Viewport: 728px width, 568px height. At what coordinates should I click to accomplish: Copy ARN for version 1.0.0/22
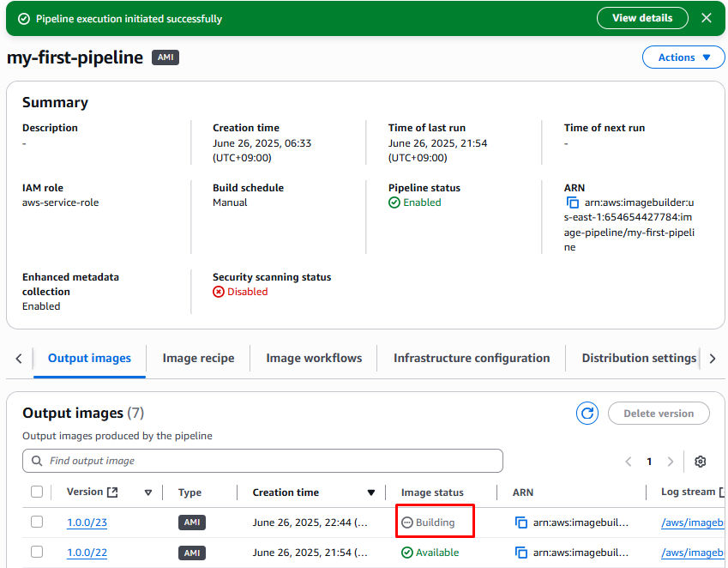[520, 553]
